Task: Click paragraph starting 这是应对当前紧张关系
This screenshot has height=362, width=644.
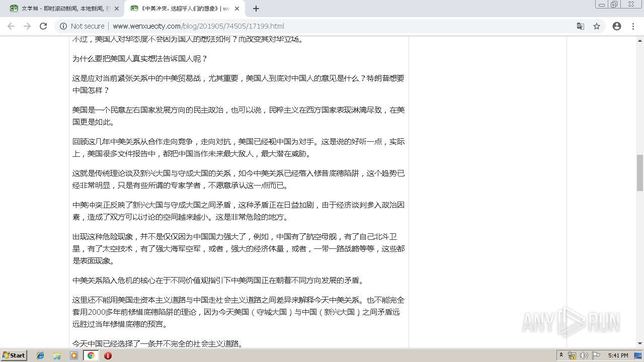Action: coord(238,84)
